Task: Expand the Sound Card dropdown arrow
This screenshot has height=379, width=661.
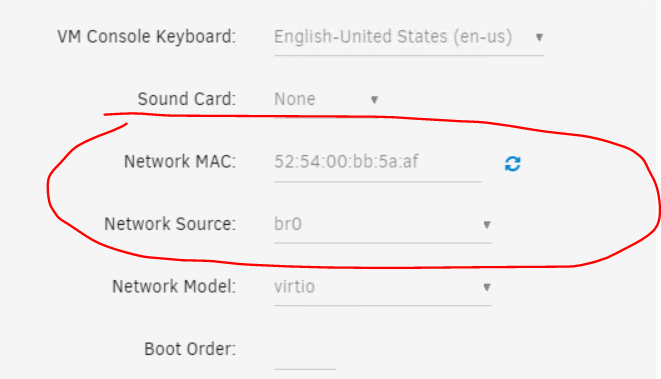Action: pos(374,100)
